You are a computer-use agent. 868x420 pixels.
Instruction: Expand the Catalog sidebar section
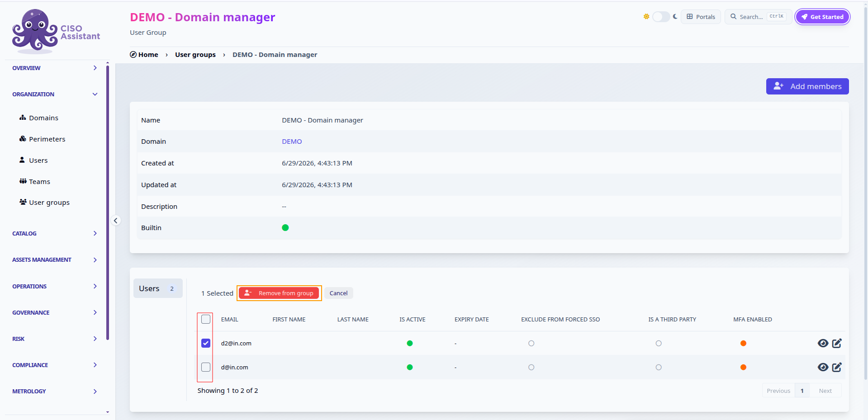tap(55, 233)
